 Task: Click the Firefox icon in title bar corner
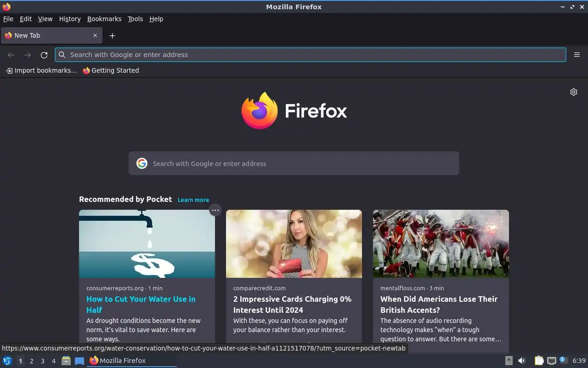tap(6, 6)
